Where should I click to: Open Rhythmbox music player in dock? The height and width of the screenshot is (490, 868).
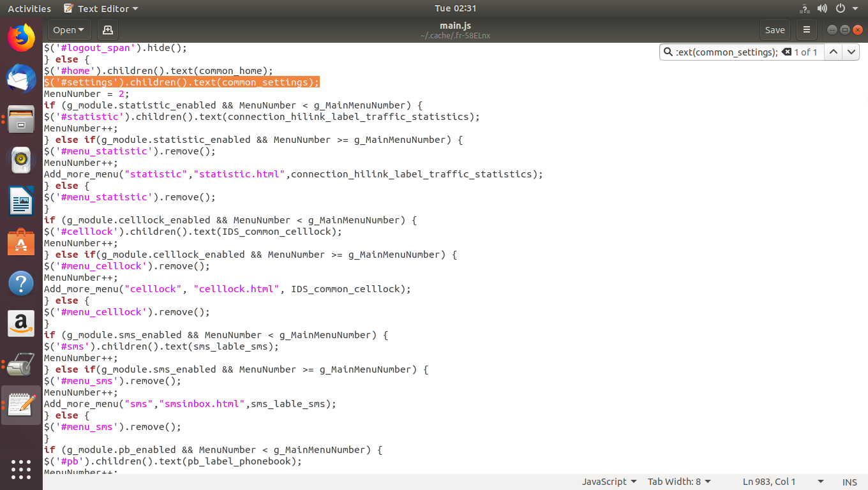point(21,160)
